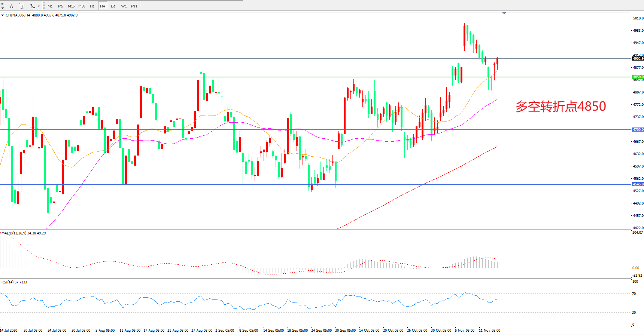Toggle the D1 daily timeframe

113,6
